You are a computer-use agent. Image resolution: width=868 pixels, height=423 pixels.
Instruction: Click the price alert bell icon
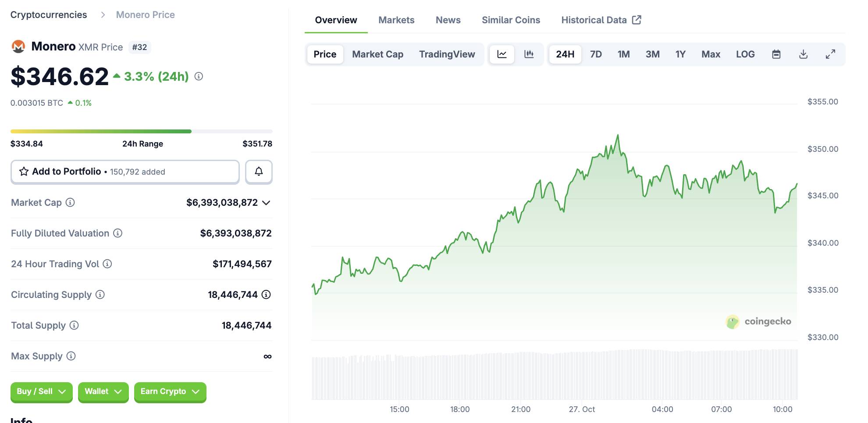click(259, 172)
